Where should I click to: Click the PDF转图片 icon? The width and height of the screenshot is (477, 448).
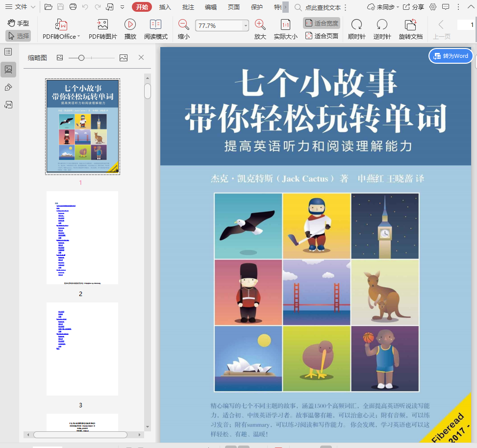[x=102, y=25]
